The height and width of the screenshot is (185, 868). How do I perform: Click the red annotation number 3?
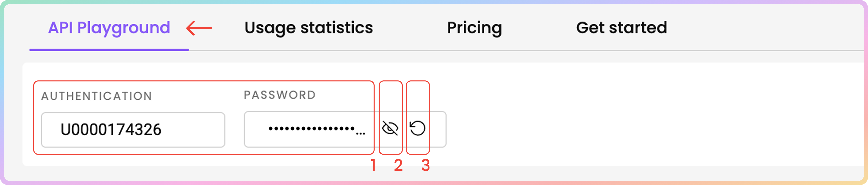point(426,165)
